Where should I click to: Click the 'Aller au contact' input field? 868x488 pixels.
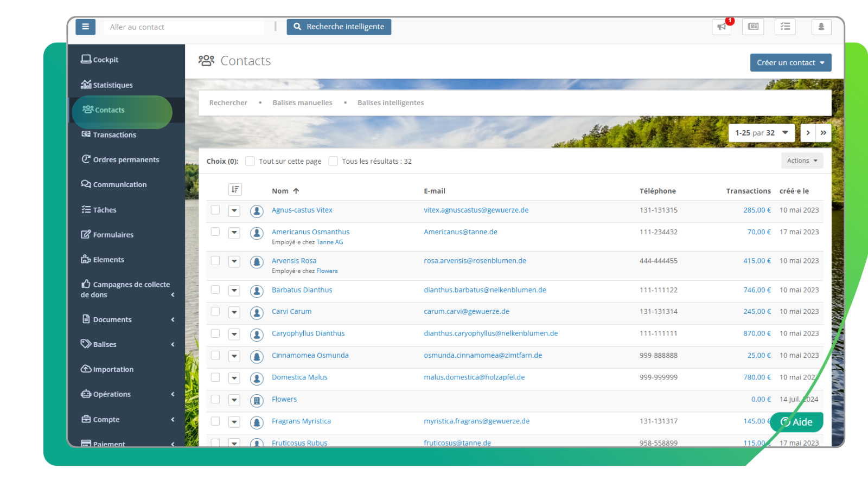(183, 27)
